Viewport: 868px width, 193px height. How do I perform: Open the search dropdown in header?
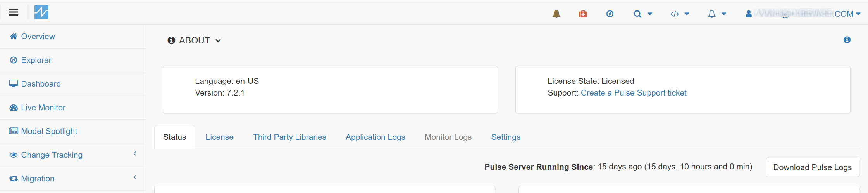642,14
